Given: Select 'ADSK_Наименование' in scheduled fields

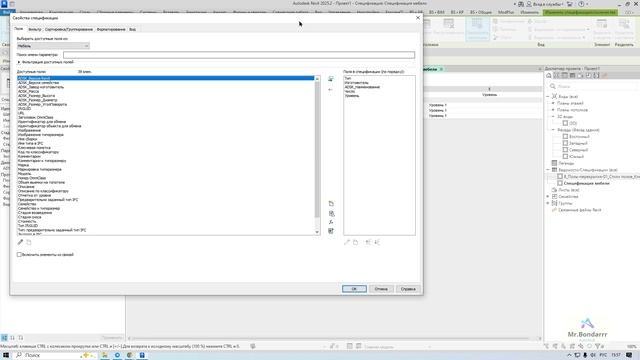Looking at the screenshot, I should [x=362, y=87].
